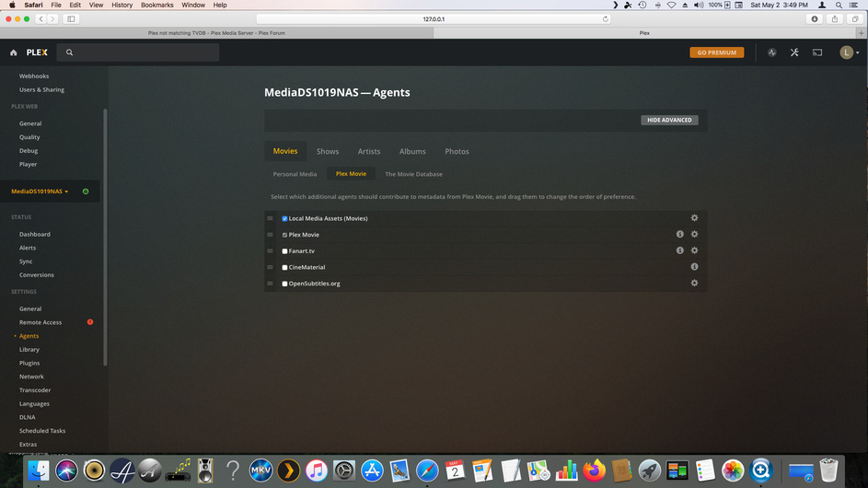Image resolution: width=868 pixels, height=488 pixels.
Task: Click the sidebar vertical scrollbar
Action: tap(105, 238)
